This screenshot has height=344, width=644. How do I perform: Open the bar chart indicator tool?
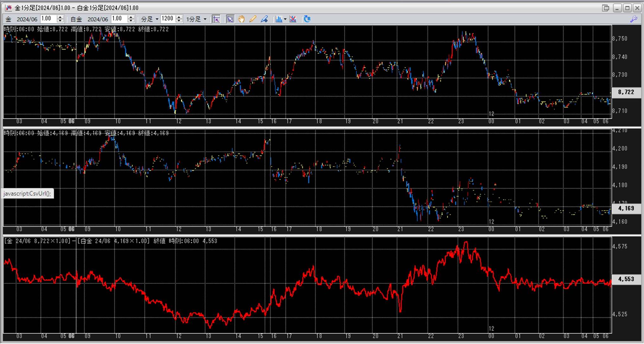(x=278, y=19)
